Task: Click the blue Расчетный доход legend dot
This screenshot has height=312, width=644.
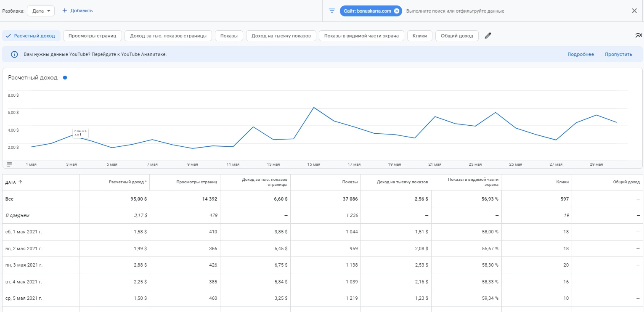Action: click(x=65, y=77)
